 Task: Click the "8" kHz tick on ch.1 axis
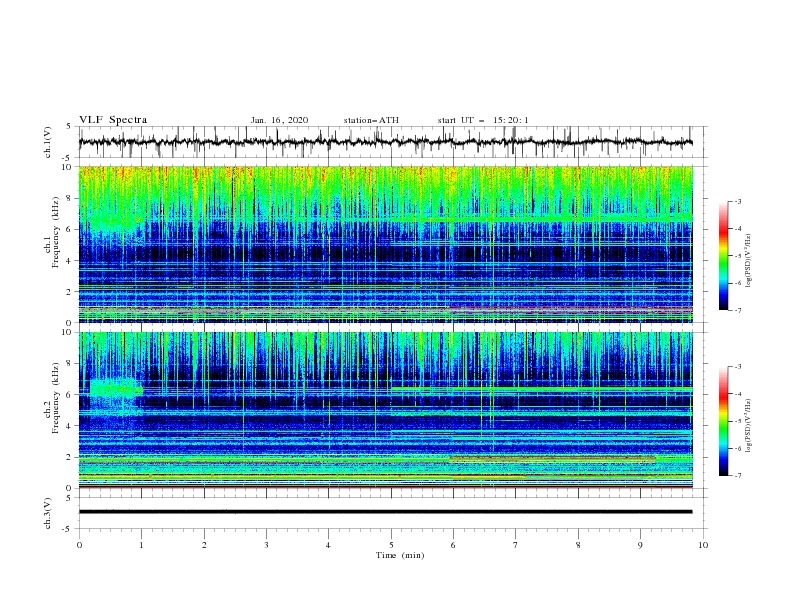[70, 198]
